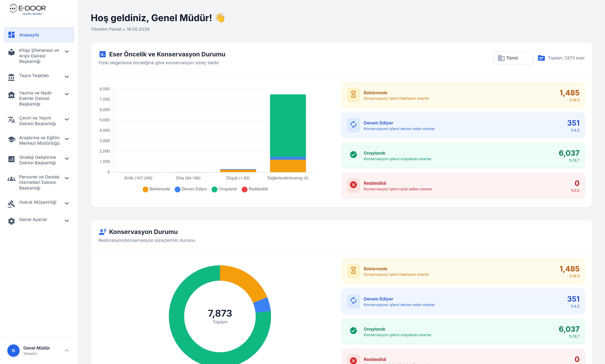Click the folder icon beside Toplam 7,873 eser

click(541, 58)
